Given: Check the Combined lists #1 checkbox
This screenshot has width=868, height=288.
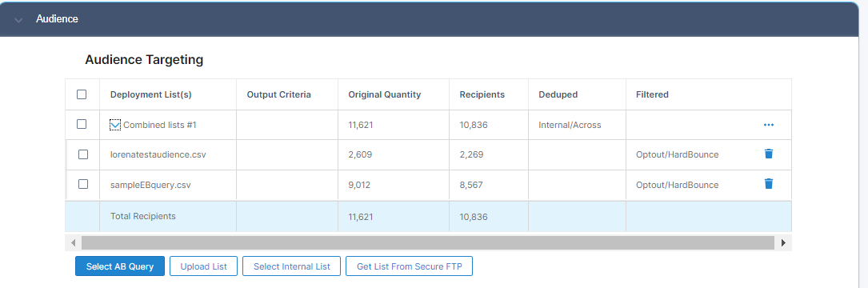Looking at the screenshot, I should [82, 125].
